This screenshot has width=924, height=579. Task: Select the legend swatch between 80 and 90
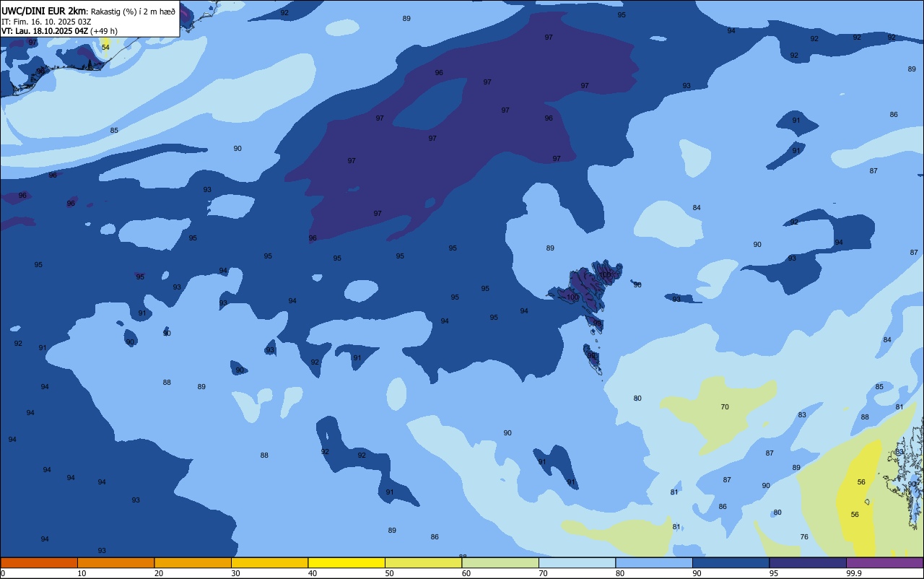tap(654, 562)
